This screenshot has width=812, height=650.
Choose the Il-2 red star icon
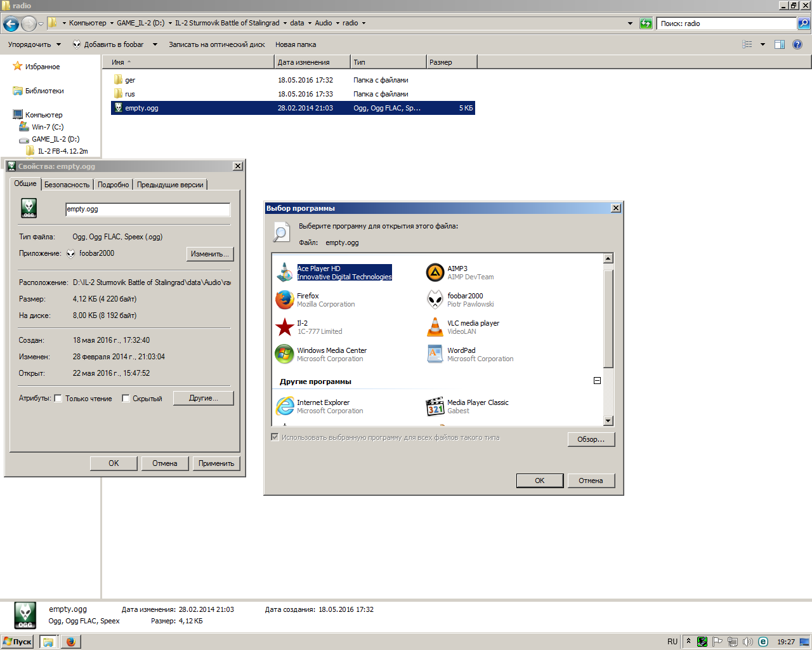285,327
